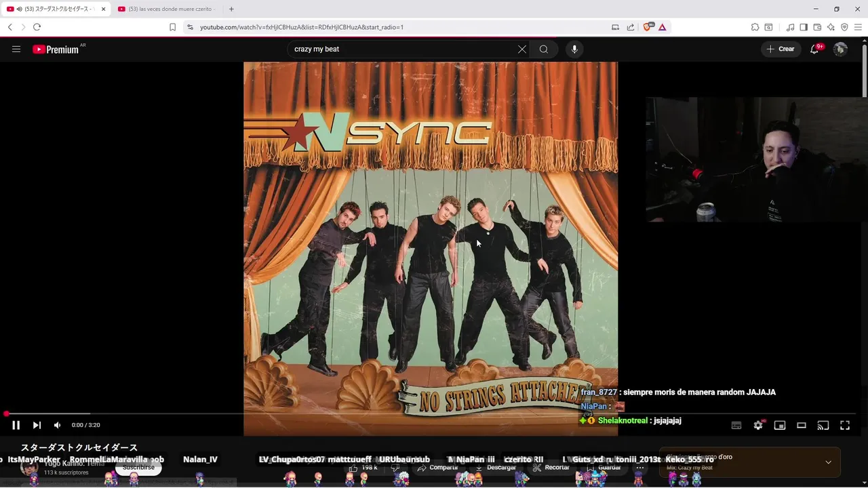Open more actions three-dot menu below video

pyautogui.click(x=639, y=468)
